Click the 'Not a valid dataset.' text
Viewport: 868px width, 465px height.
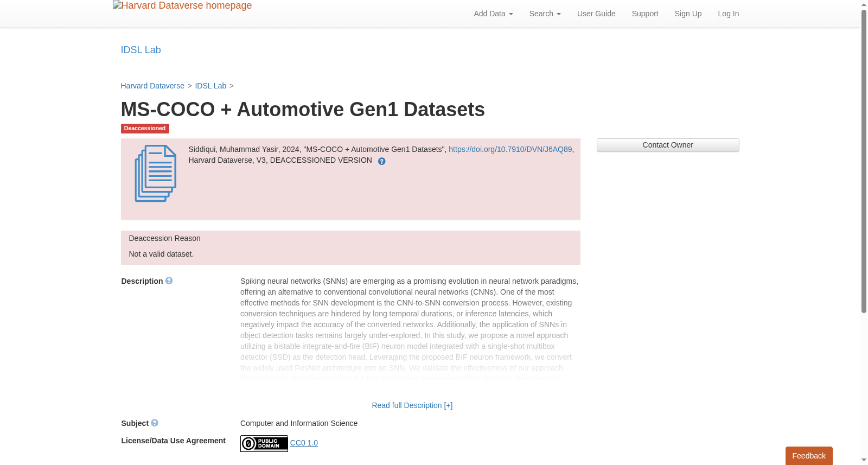point(161,254)
